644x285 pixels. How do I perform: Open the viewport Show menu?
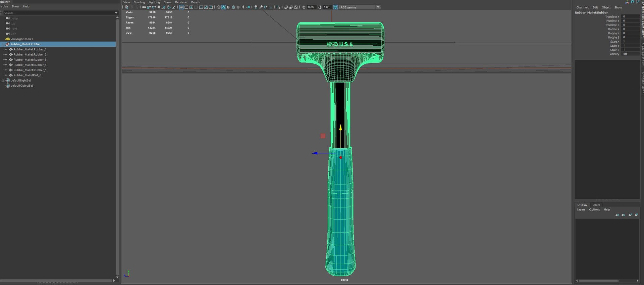pyautogui.click(x=167, y=2)
